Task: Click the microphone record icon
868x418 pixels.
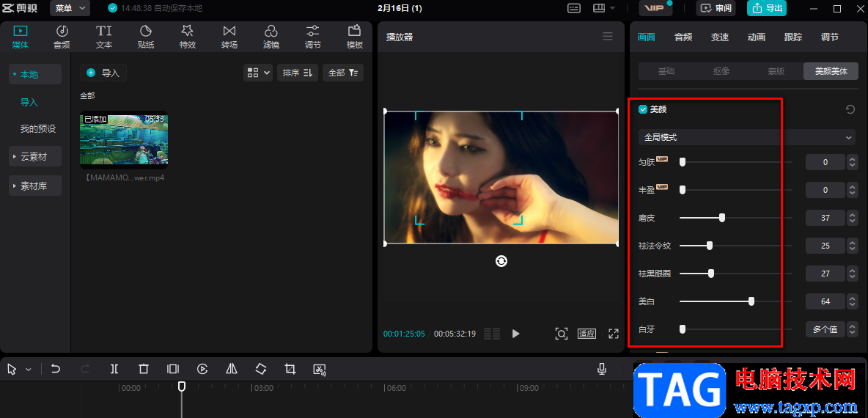Action: (x=603, y=369)
